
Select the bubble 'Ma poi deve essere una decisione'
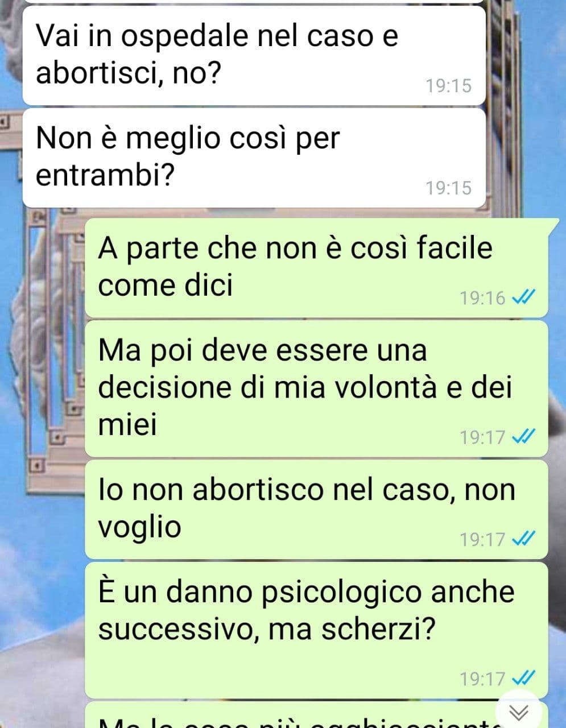click(316, 388)
